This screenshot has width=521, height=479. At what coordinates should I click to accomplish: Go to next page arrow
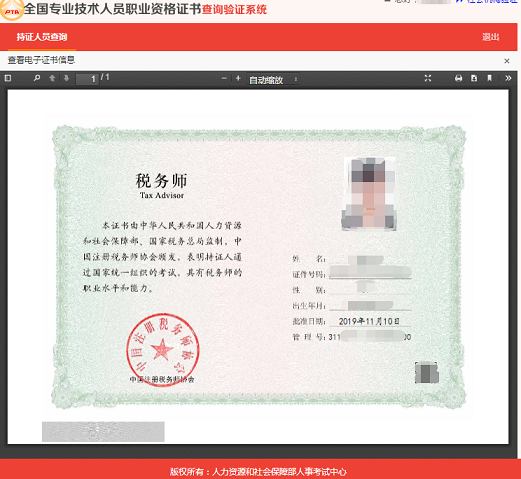(66, 78)
